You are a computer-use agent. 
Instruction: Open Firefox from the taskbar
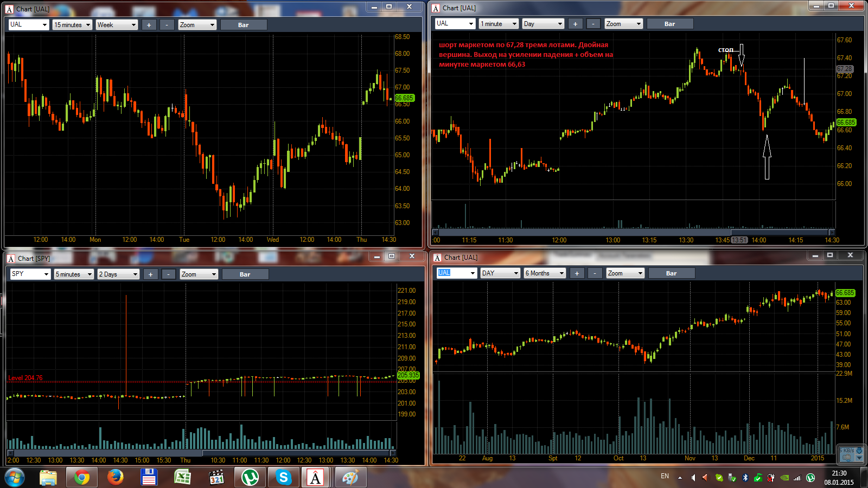tap(115, 477)
